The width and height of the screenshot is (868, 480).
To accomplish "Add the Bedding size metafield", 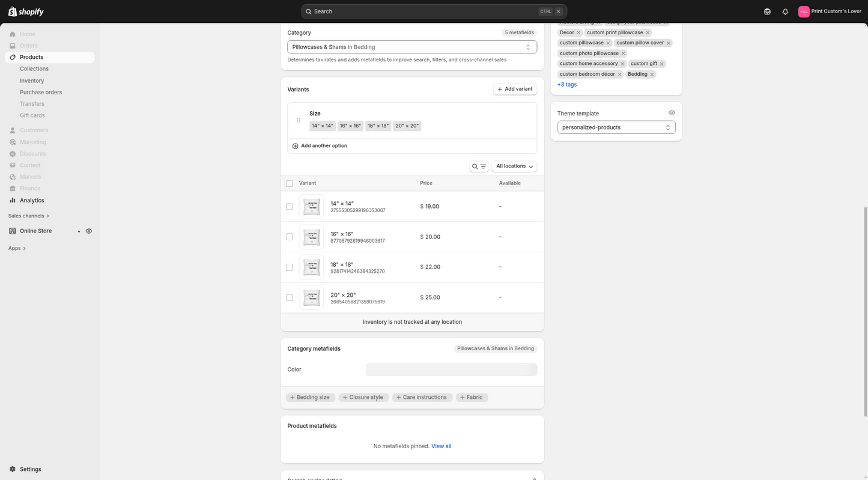I will pos(311,398).
